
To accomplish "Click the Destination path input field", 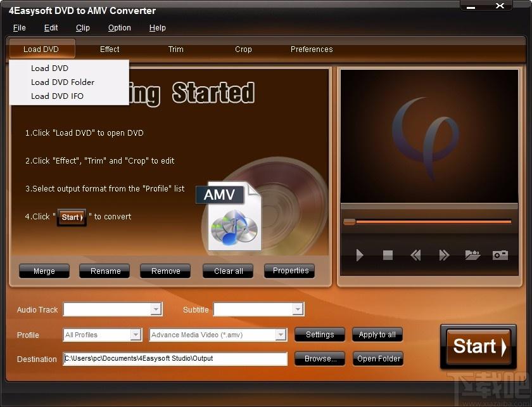I will (175, 358).
